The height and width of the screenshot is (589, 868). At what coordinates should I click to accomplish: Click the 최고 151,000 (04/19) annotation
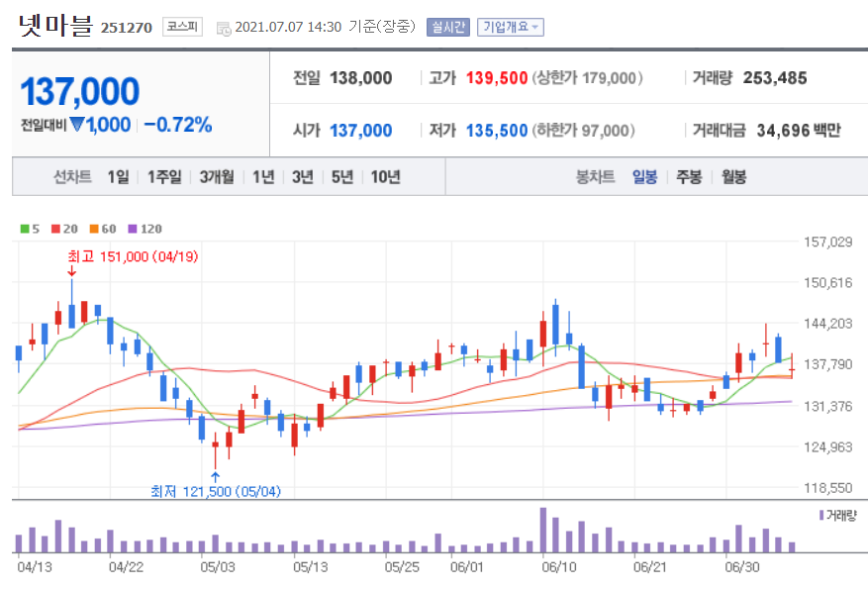pyautogui.click(x=133, y=256)
